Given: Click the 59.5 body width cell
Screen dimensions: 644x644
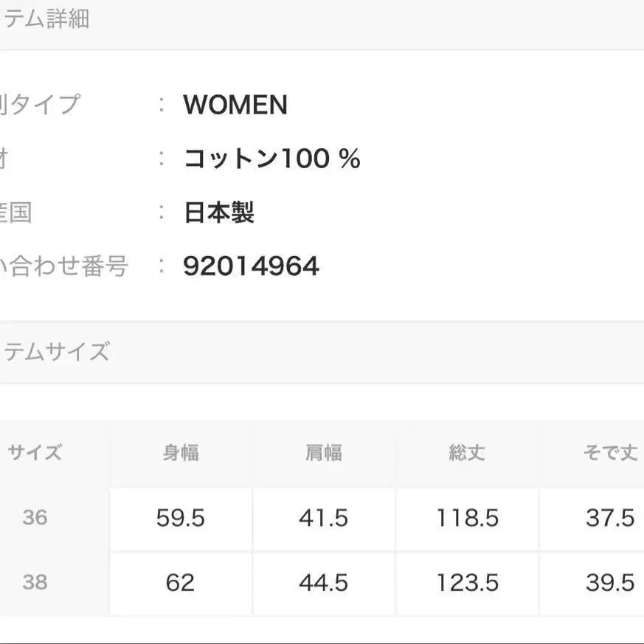Looking at the screenshot, I should click(181, 519).
